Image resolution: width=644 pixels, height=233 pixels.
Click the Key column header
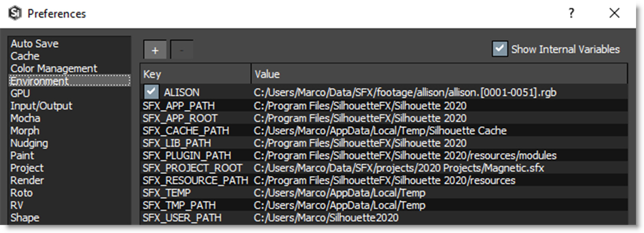[195, 74]
